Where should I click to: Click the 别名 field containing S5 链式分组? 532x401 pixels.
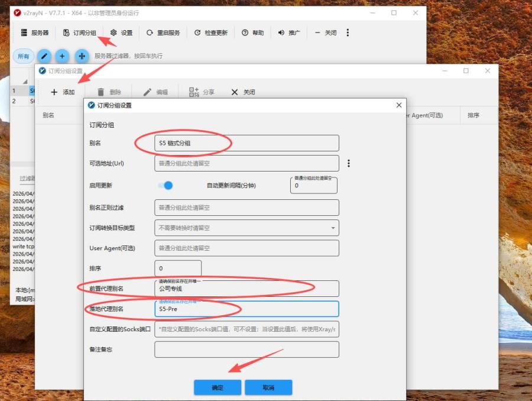pos(246,143)
